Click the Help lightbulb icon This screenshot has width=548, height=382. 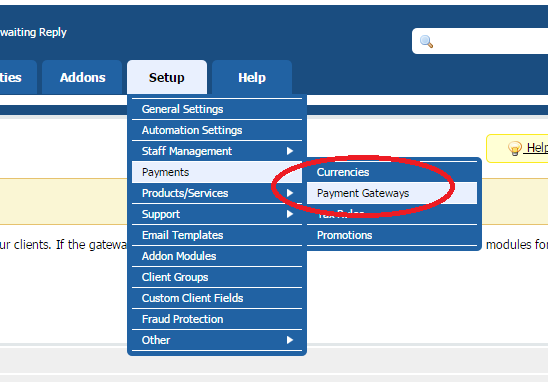514,148
